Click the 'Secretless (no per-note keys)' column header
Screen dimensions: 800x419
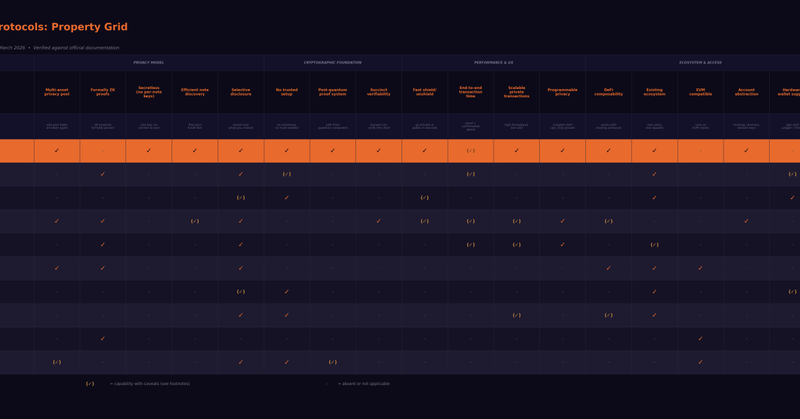(148, 92)
